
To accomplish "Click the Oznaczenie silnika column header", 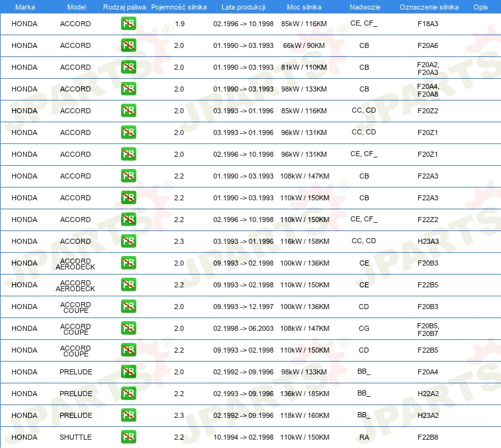I will (x=429, y=7).
